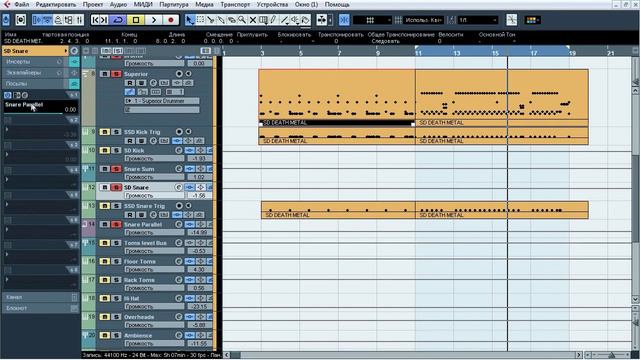The height and width of the screenshot is (360, 640).
Task: Solo the SD Snare track
Action: click(x=116, y=187)
